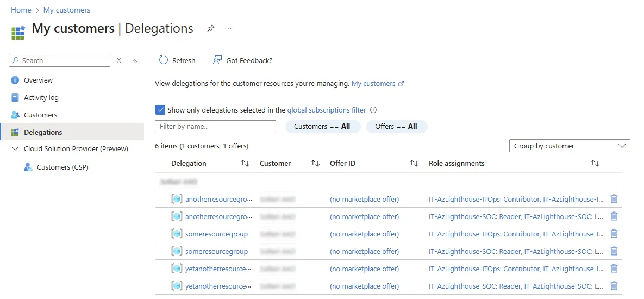The height and width of the screenshot is (299, 644).
Task: Click the Delegation column header
Action: [189, 164]
